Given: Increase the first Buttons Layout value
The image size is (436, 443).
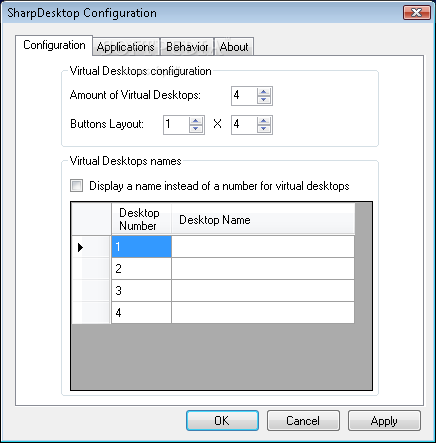Looking at the screenshot, I should click(x=196, y=121).
